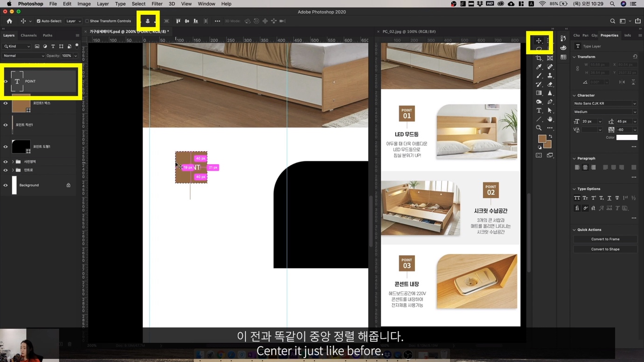Switch to the Channels tab
Viewport: 644px width, 362px height.
(28, 35)
